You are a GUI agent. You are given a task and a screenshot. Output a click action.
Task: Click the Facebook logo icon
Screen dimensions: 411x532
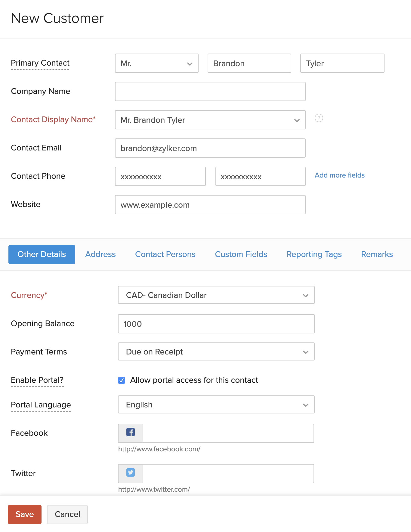pos(131,433)
